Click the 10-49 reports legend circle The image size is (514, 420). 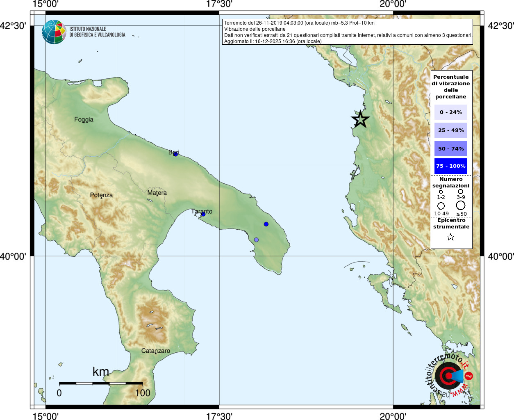point(441,206)
